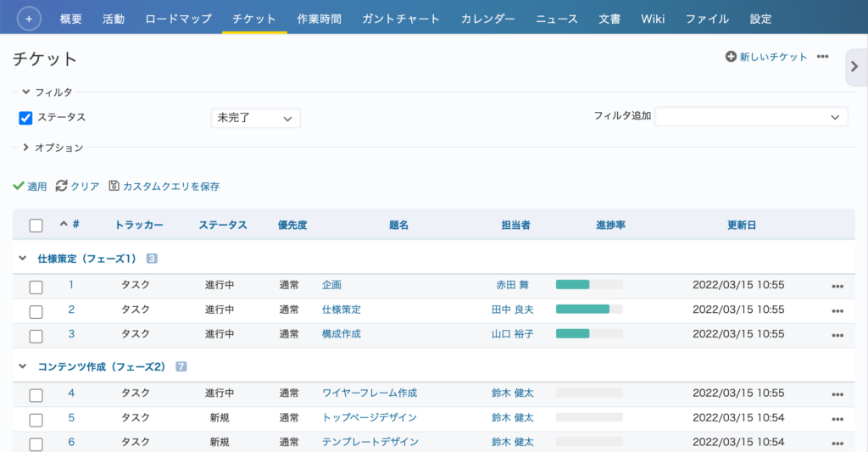Open the フィルタ追加 dropdown
The image size is (868, 452).
[751, 117]
